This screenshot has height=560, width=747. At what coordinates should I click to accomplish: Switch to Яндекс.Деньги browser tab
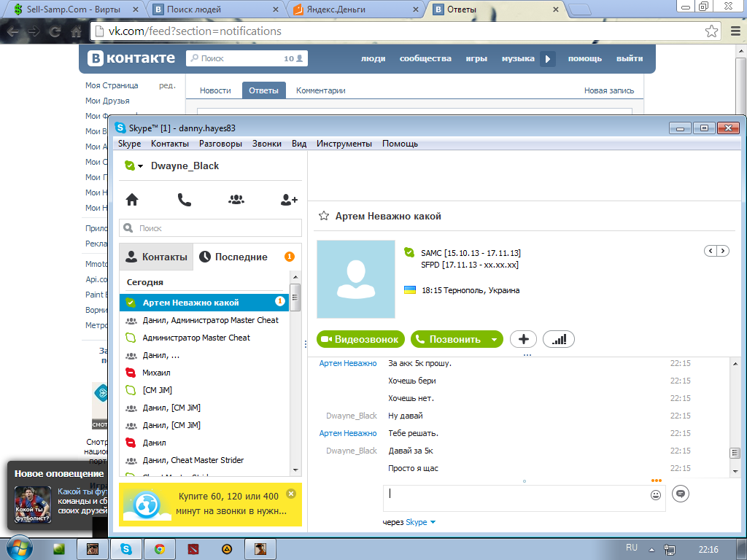click(x=356, y=9)
